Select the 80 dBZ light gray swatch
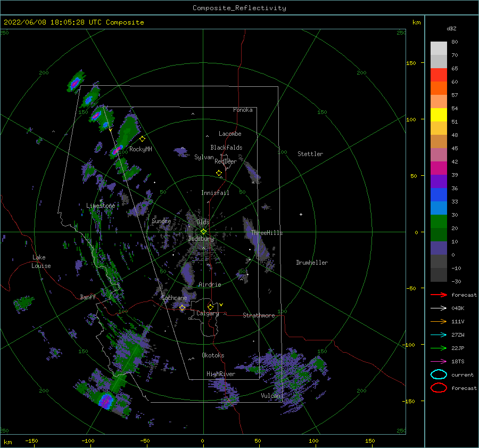Viewport: 479px width, 448px height. pos(439,48)
